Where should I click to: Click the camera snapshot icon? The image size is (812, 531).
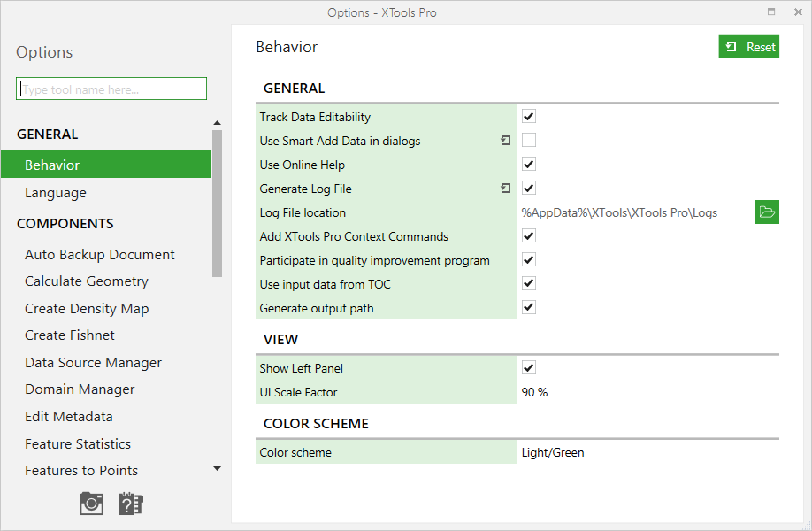coord(91,504)
